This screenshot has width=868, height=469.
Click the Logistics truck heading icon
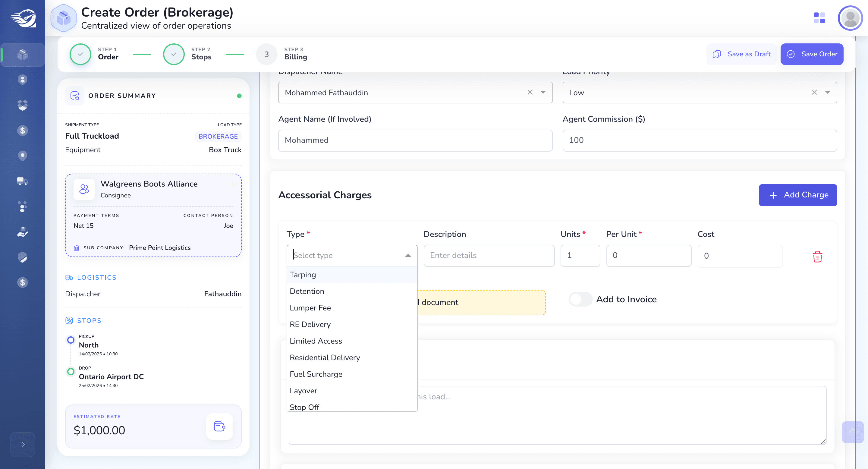click(x=69, y=277)
